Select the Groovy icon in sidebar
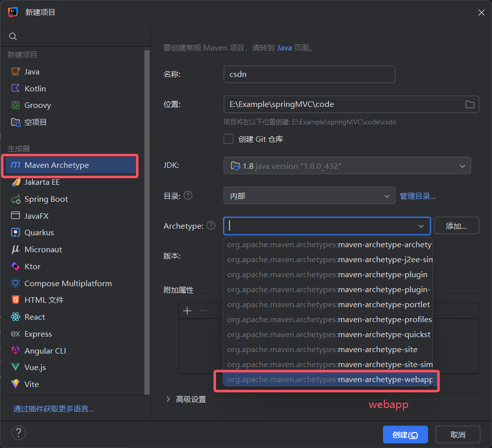Viewport: 492px width, 448px height. click(x=15, y=105)
